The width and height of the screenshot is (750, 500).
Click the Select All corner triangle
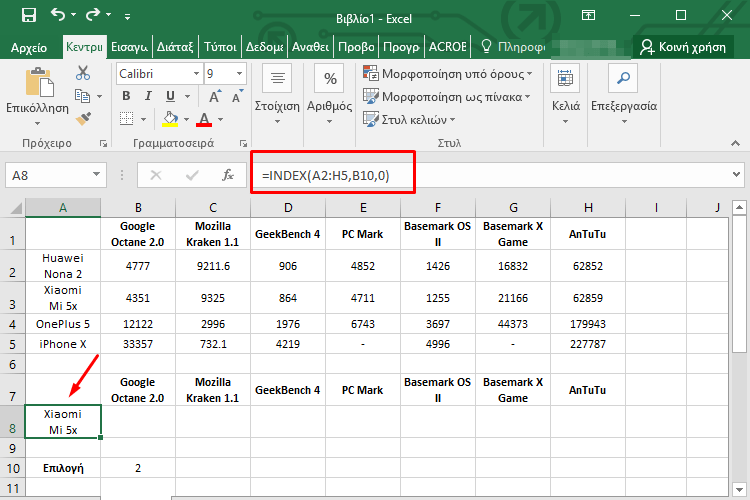coord(15,208)
